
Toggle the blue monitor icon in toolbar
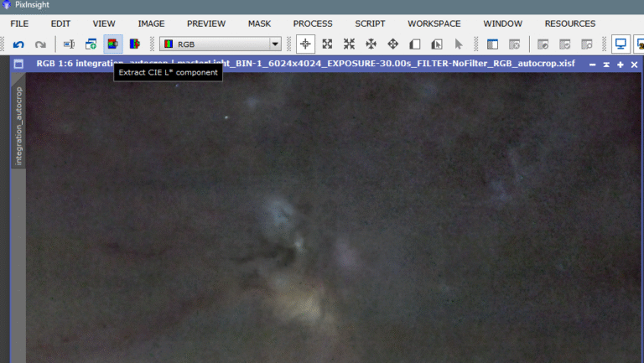pos(621,44)
